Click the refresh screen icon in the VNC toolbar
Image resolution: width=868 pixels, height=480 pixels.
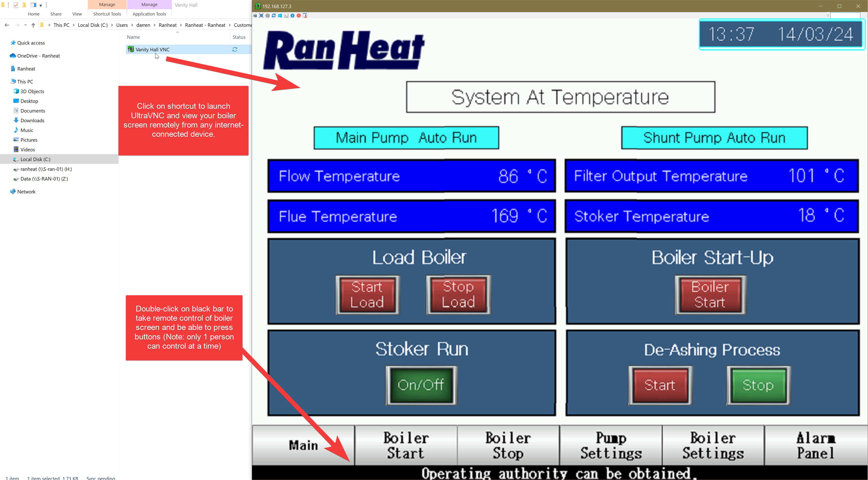point(274,15)
